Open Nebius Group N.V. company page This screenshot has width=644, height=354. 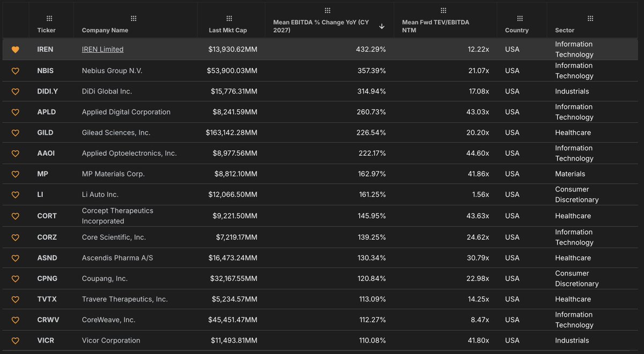click(x=112, y=71)
